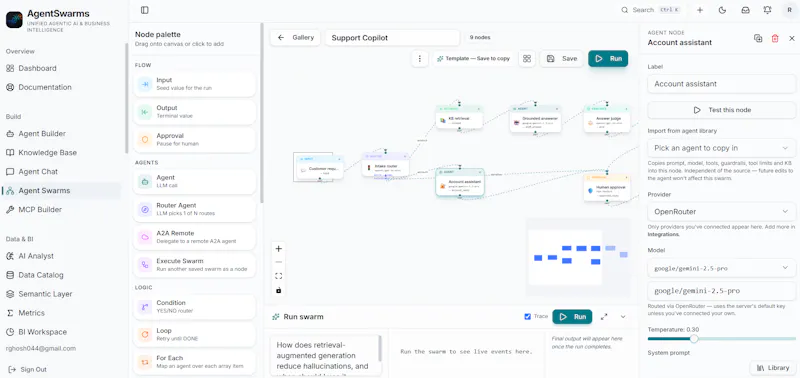Click Sign Out
The image size is (800, 378).
tap(28, 369)
